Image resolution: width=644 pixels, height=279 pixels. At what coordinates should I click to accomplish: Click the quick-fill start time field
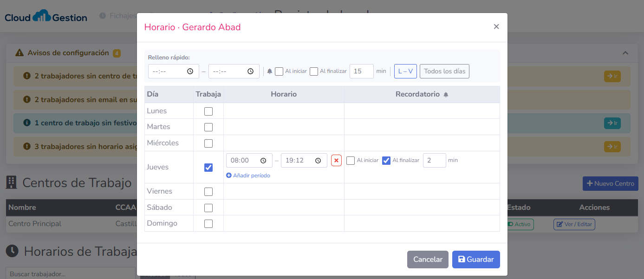pos(174,71)
